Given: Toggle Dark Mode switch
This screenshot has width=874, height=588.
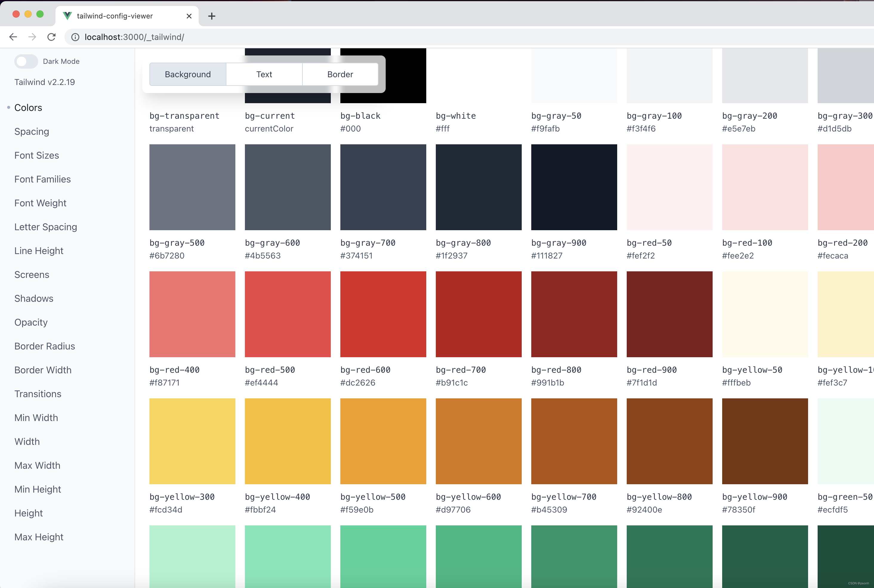Looking at the screenshot, I should point(27,61).
